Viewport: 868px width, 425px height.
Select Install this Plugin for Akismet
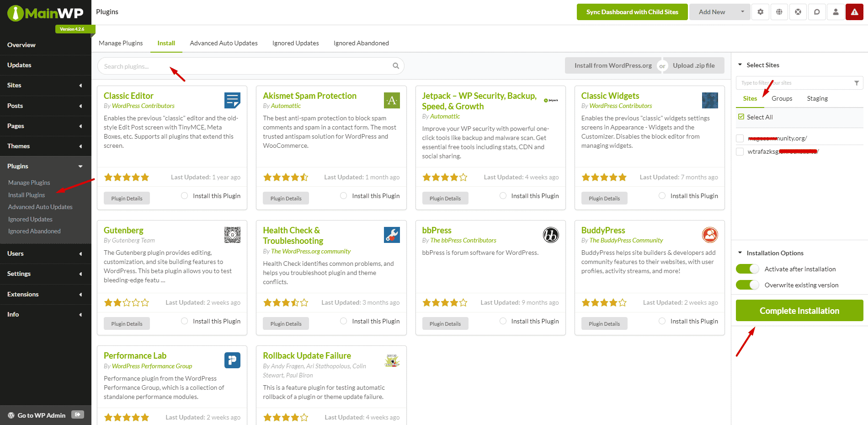[x=344, y=196]
